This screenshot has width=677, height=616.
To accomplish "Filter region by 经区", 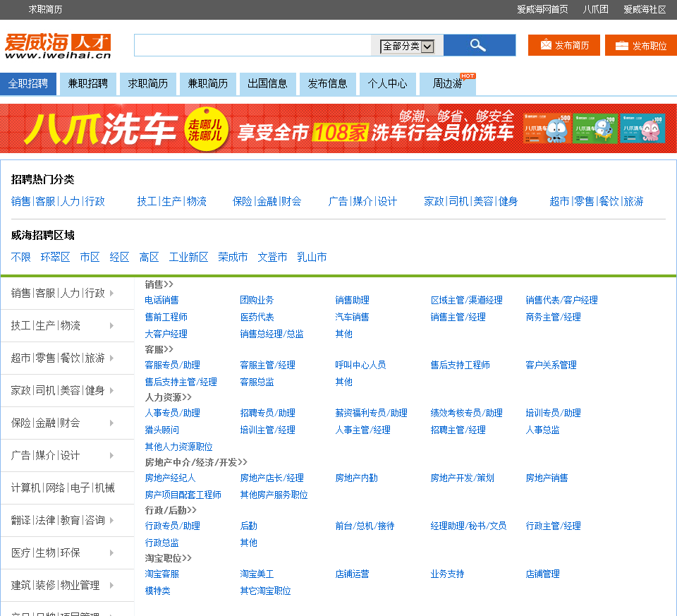I will [x=120, y=258].
